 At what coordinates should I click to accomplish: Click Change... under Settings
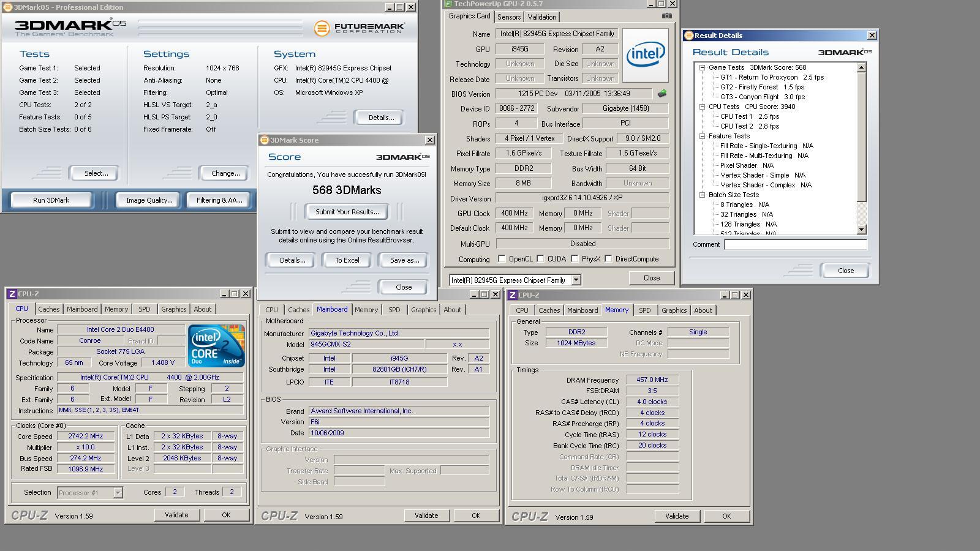point(225,173)
